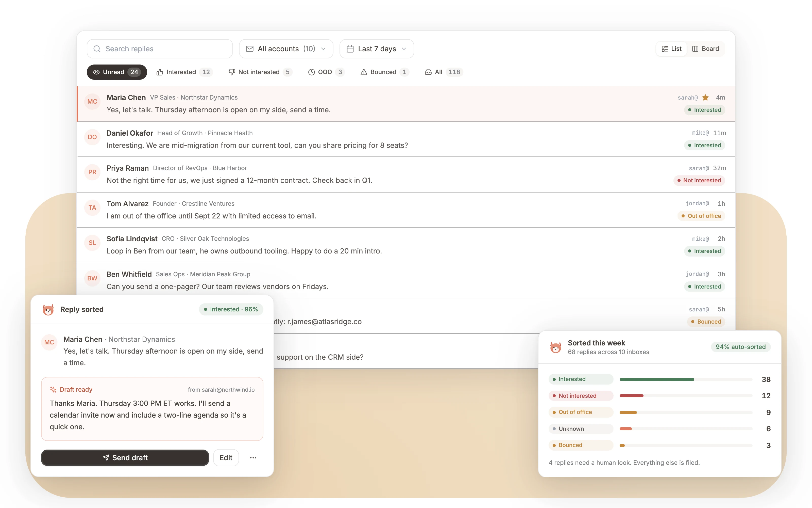Image resolution: width=812 pixels, height=508 pixels.
Task: Click the MC avatar in Reply sorted card
Action: click(49, 342)
